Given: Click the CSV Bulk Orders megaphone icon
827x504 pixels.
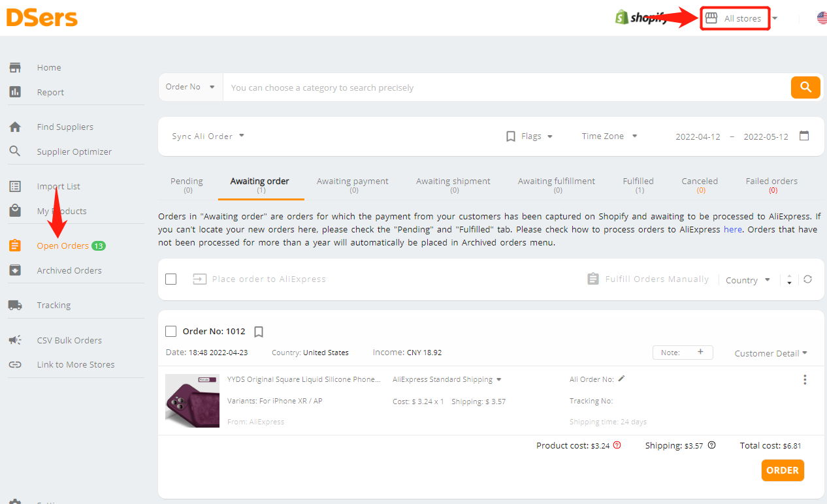Looking at the screenshot, I should [15, 340].
